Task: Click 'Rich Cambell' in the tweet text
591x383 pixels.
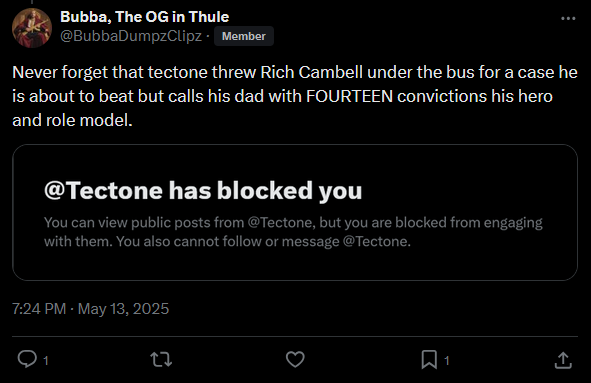Action: tap(311, 72)
